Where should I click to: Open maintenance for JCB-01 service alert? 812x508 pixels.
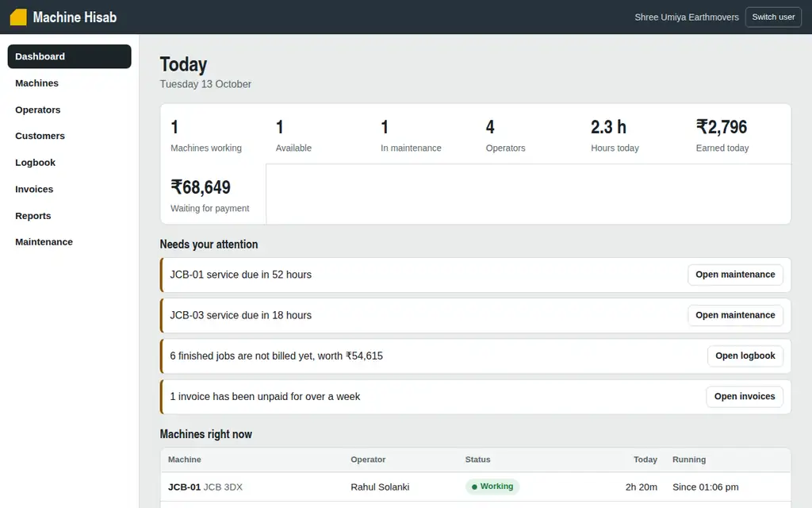[735, 275]
